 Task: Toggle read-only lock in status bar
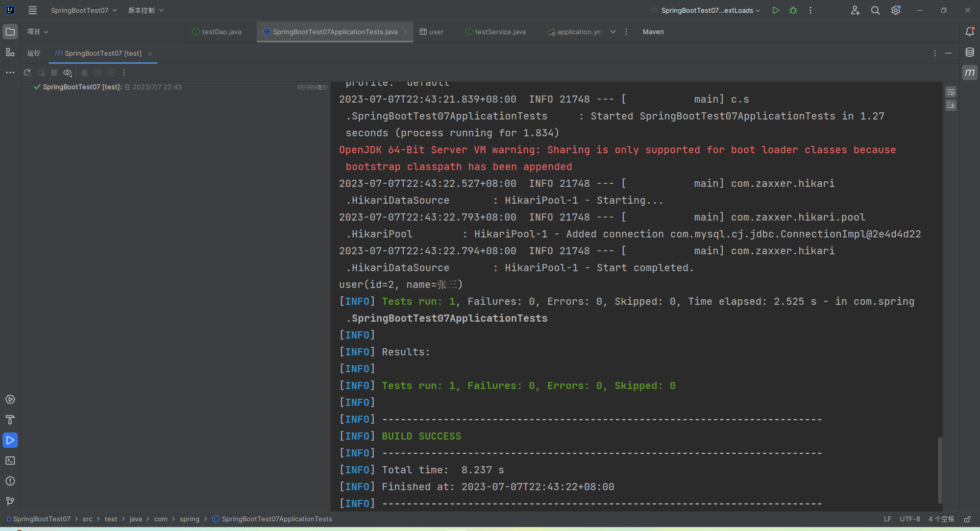pos(967,519)
